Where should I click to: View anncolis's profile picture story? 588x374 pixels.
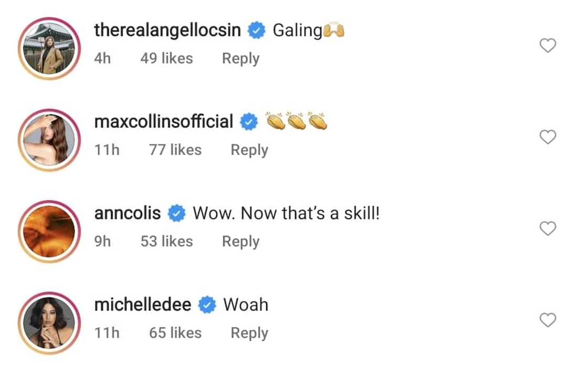pyautogui.click(x=49, y=231)
